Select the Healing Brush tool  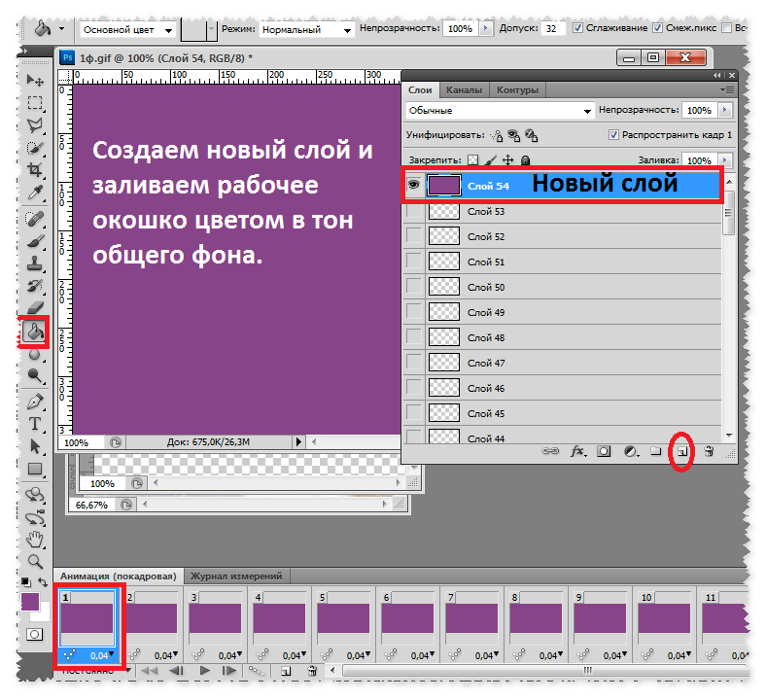pyautogui.click(x=35, y=219)
